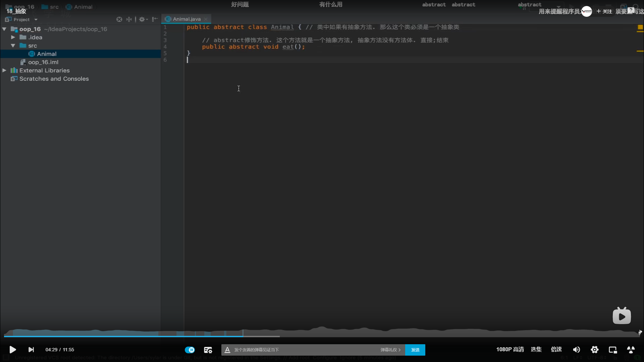Expand the .idea folder node
Viewport: 644px width, 362px height.
[13, 37]
